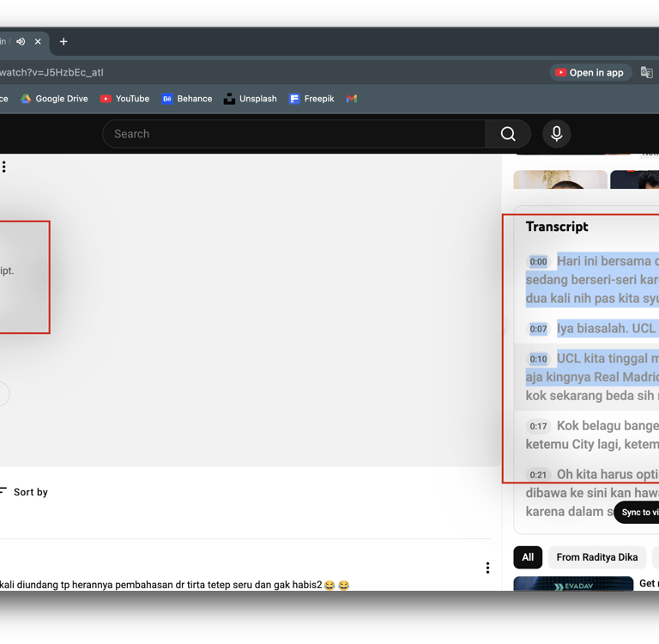Focus the YouTube Search field
Screen dimensions: 659x644
(294, 134)
